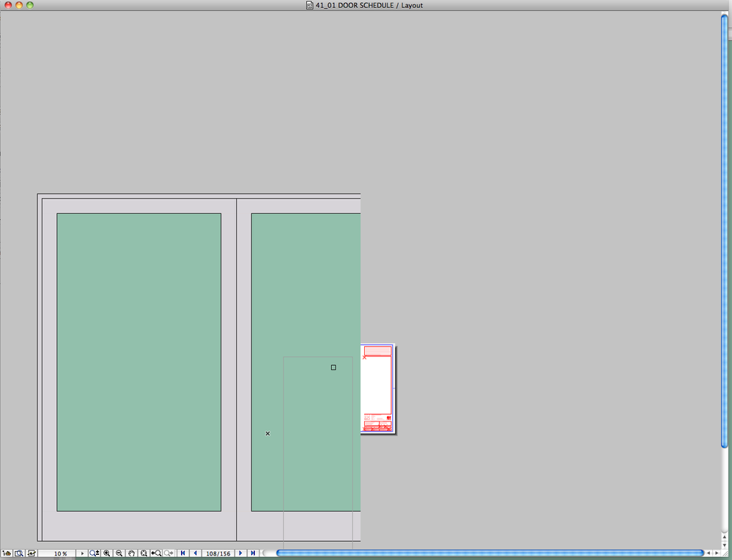Image resolution: width=732 pixels, height=560 pixels.
Task: Open the zoom percentage dropdown arrow
Action: click(x=82, y=553)
